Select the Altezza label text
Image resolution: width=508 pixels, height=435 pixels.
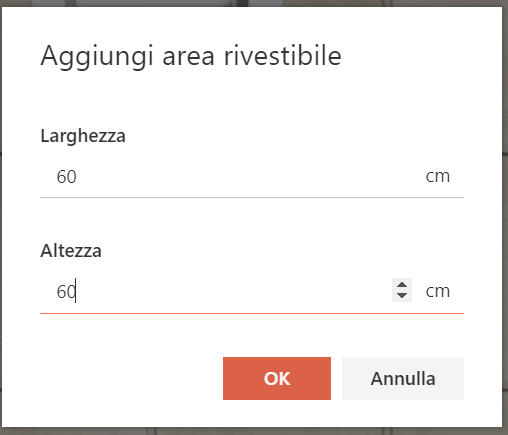[71, 250]
